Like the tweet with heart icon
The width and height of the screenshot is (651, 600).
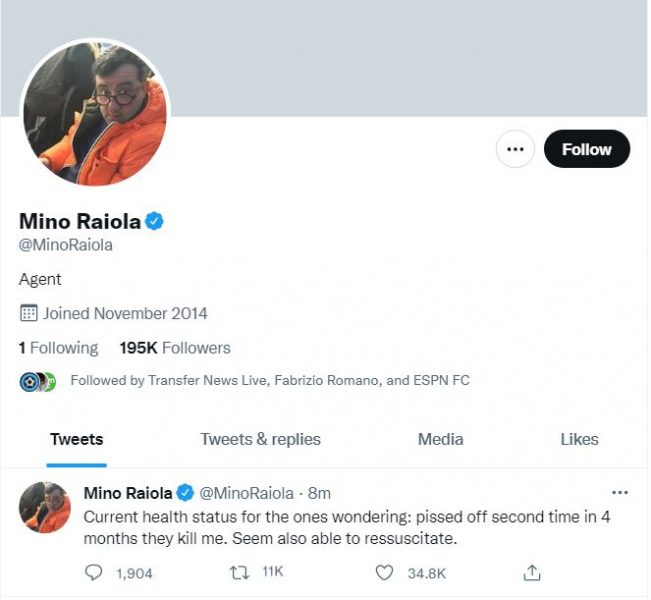click(x=385, y=572)
